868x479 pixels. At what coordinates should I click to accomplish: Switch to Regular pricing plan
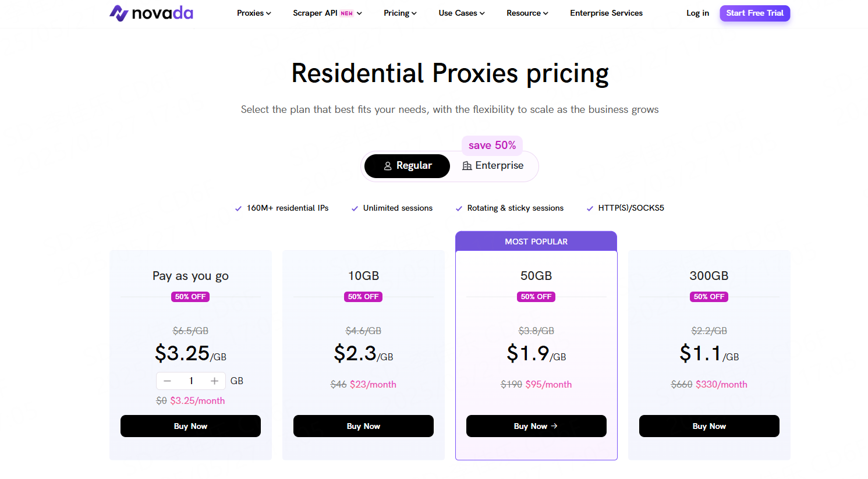(x=407, y=166)
